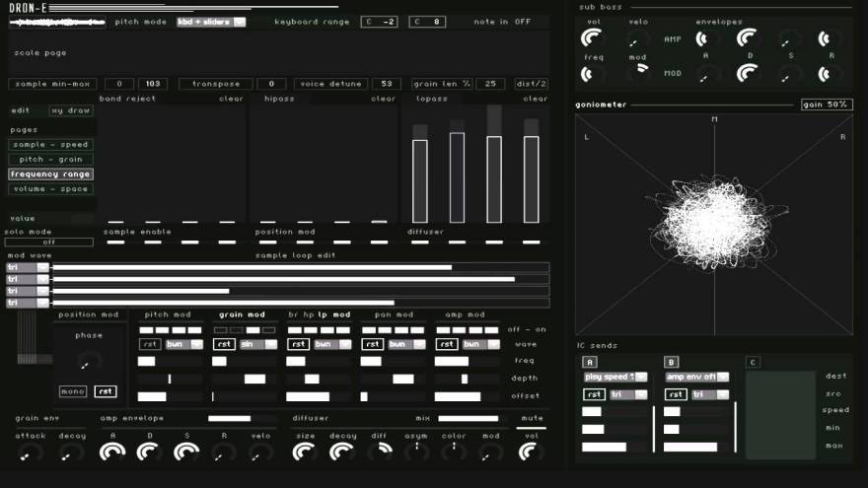
Task: Click the AMP envelope R knob in sub bass
Action: coord(829,38)
